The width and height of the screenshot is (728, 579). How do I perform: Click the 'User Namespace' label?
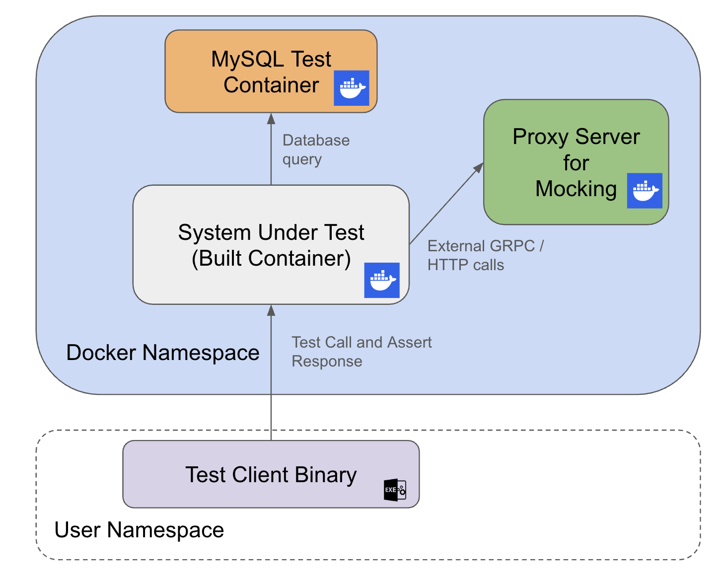(140, 530)
